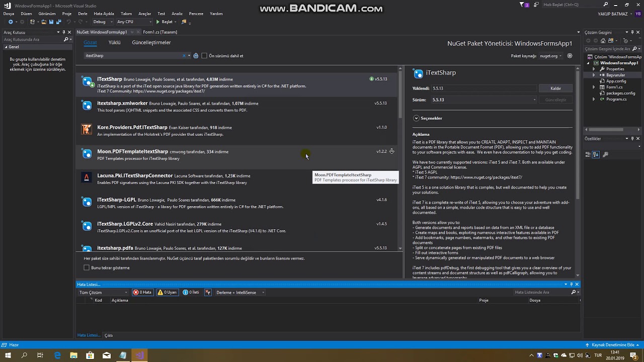The width and height of the screenshot is (644, 362).
Task: Open File Explorer from taskbar
Action: [73, 355]
